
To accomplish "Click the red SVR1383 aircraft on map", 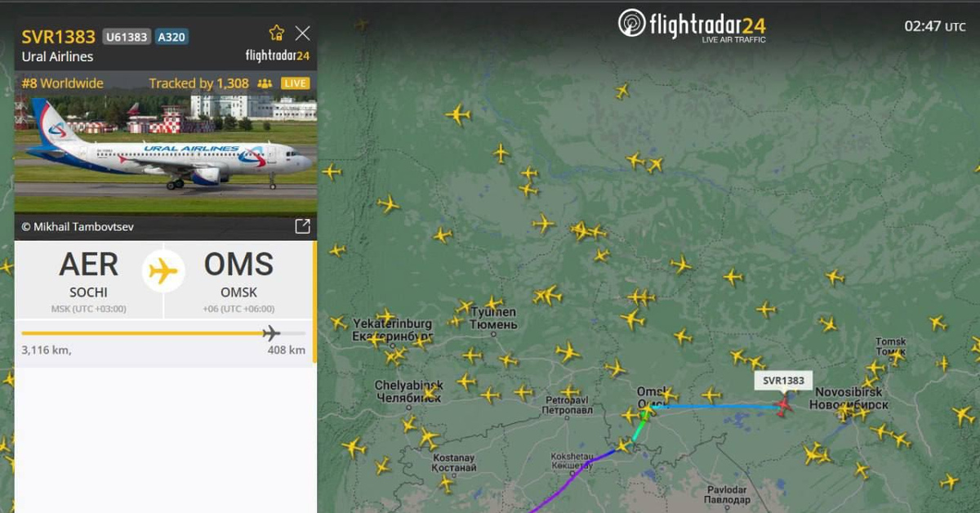I will pos(785,404).
